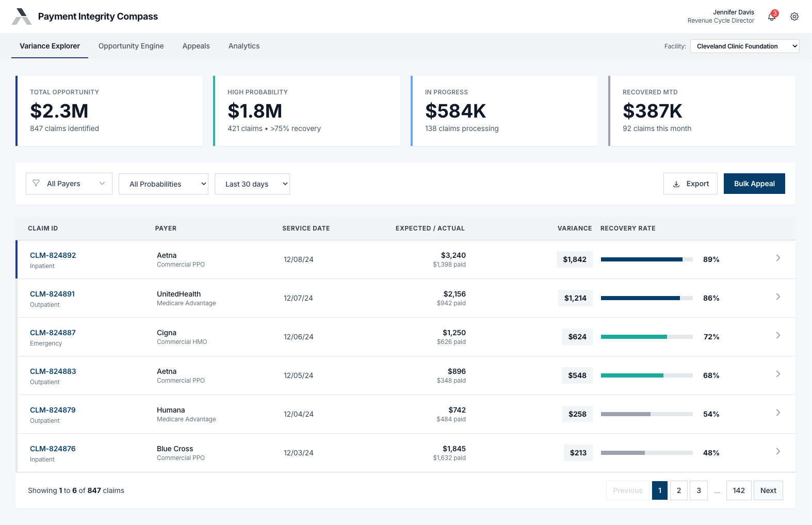This screenshot has height=525, width=812.
Task: Click the Total Opportunity $2.3M card
Action: [109, 111]
